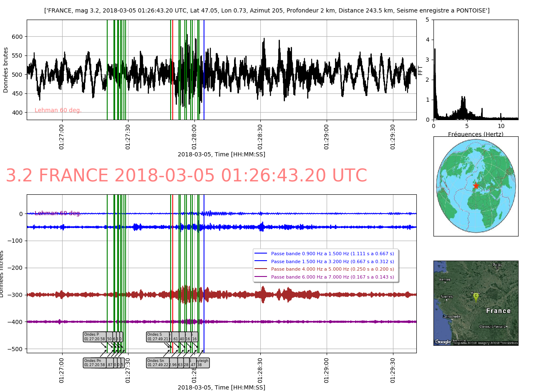This screenshot has width=534, height=392.
Task: Select legend entry Passe bande 6.000 Hz
Action: [332, 277]
